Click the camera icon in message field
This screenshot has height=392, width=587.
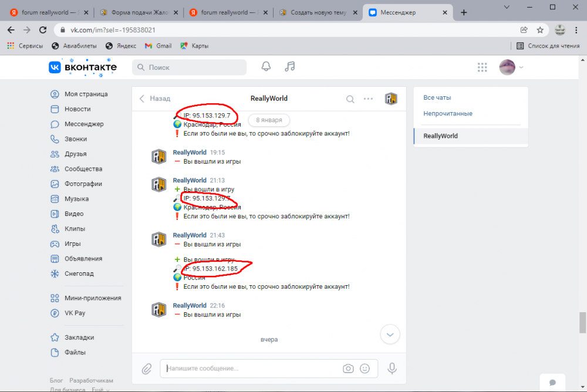coord(348,369)
